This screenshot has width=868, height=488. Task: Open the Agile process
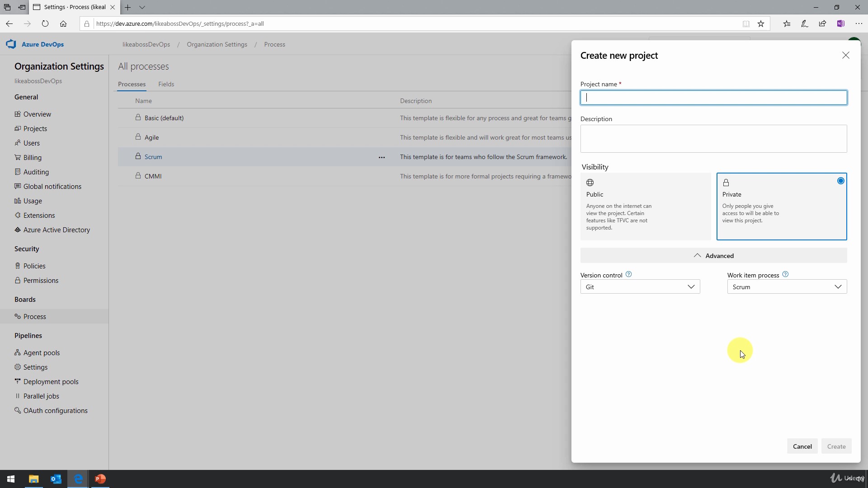coord(151,137)
